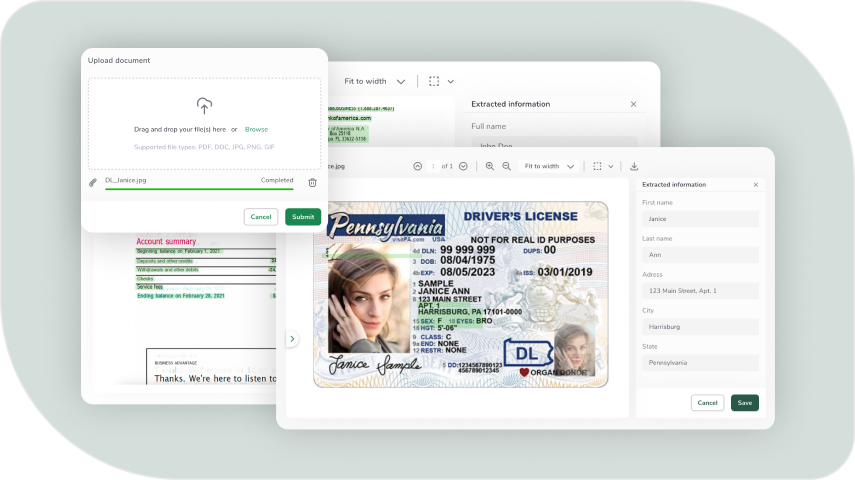Click the Browse link to choose files
855x480 pixels.
pyautogui.click(x=256, y=129)
